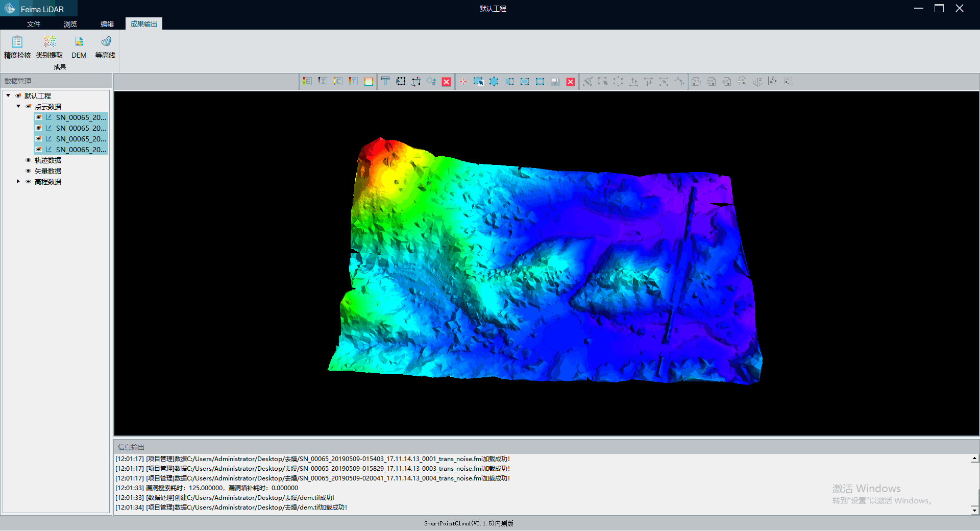The image size is (980, 531).
Task: Click the DEM generation button
Action: tap(79, 47)
